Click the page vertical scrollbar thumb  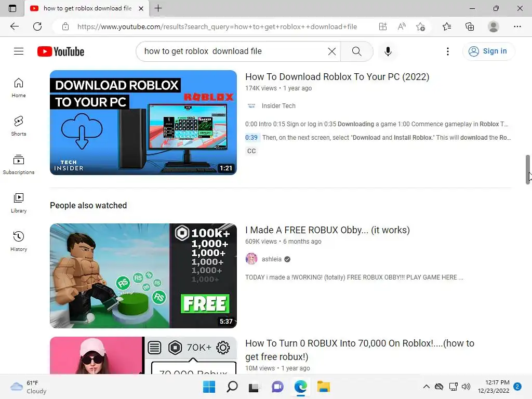(528, 169)
